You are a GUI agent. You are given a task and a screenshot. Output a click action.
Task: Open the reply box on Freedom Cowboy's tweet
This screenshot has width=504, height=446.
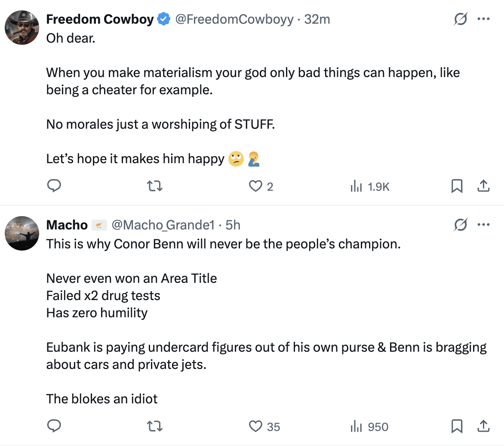click(x=54, y=186)
